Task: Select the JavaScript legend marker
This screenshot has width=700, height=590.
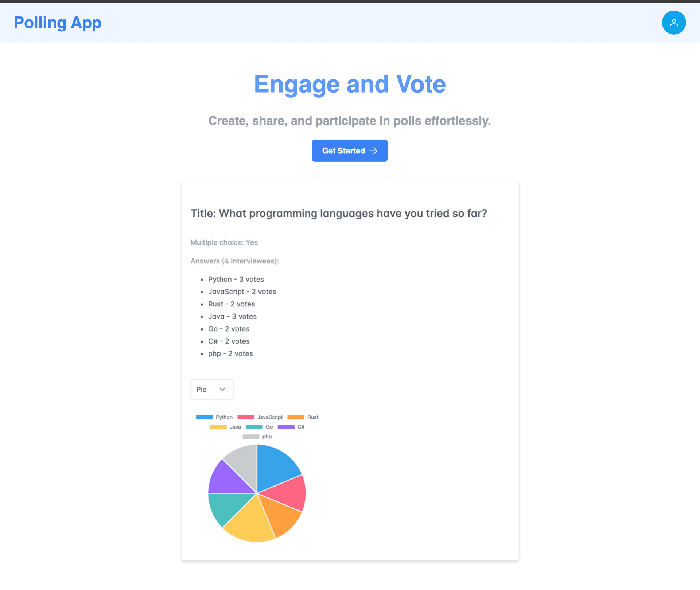Action: click(246, 417)
